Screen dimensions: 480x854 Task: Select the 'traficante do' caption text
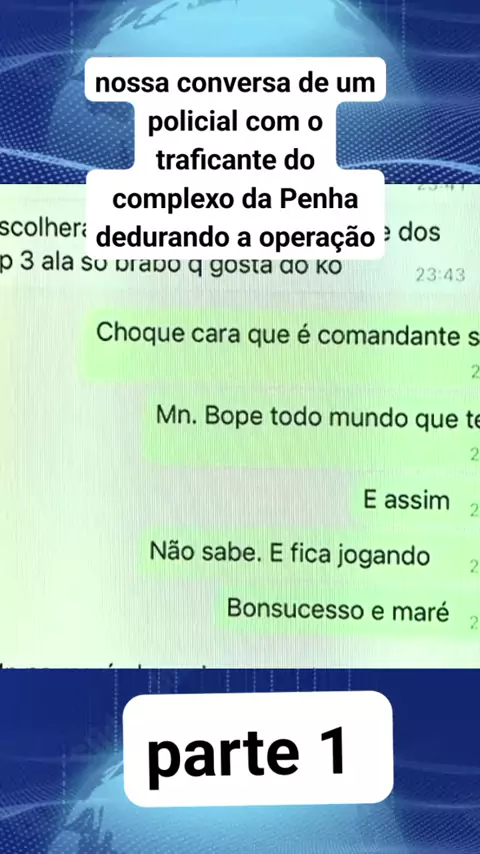[235, 161]
